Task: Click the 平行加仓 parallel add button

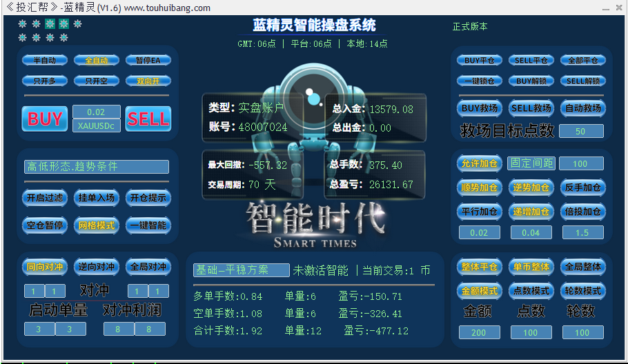Action: pyautogui.click(x=480, y=212)
